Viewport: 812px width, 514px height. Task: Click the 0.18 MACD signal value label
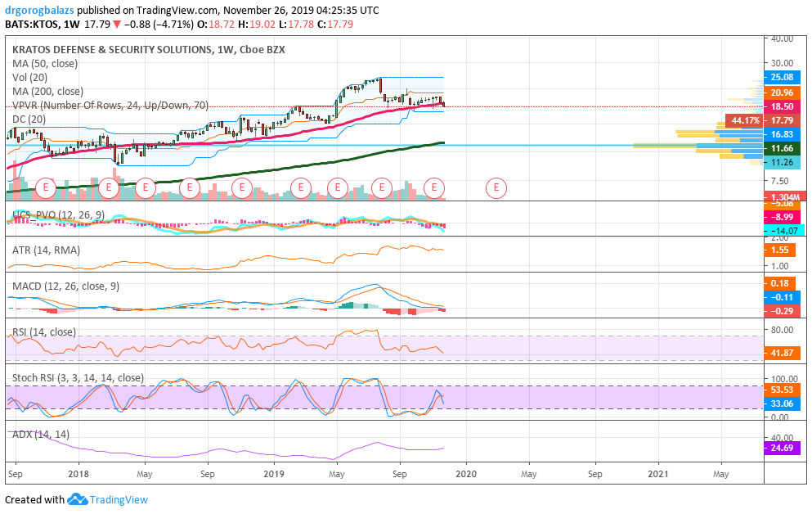[780, 283]
